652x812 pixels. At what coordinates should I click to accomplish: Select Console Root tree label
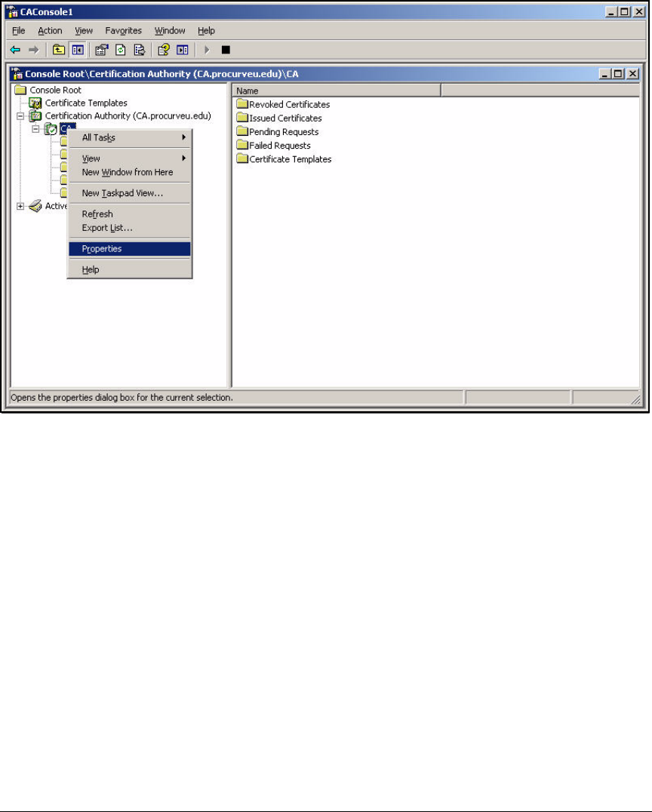coord(55,90)
